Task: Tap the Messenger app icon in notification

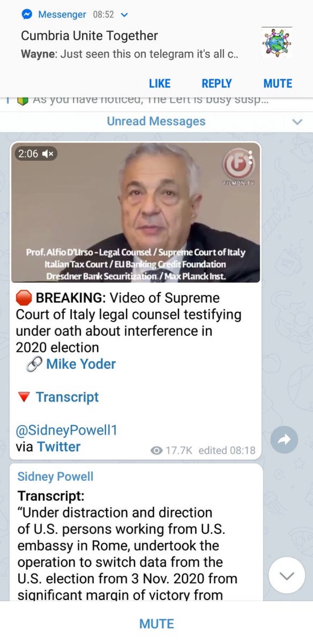Action: [x=27, y=15]
